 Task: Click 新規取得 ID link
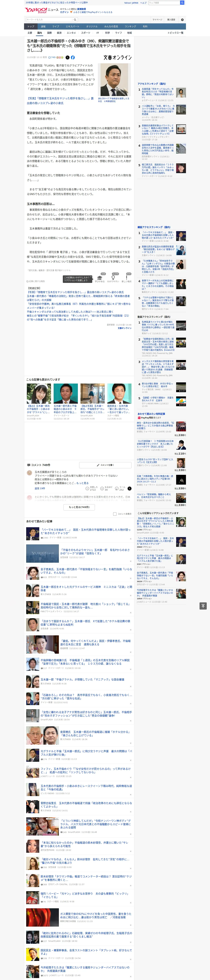coord(82,9)
